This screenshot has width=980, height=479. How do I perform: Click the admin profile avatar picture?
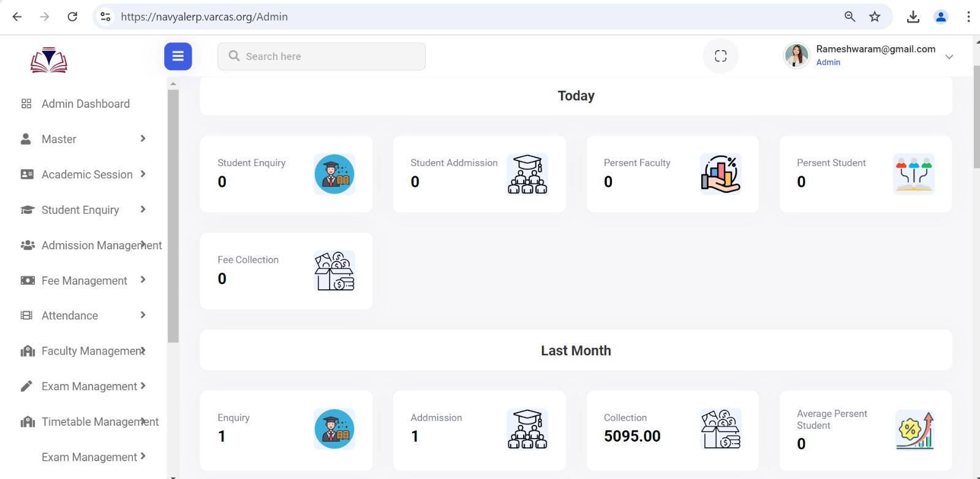click(x=797, y=56)
